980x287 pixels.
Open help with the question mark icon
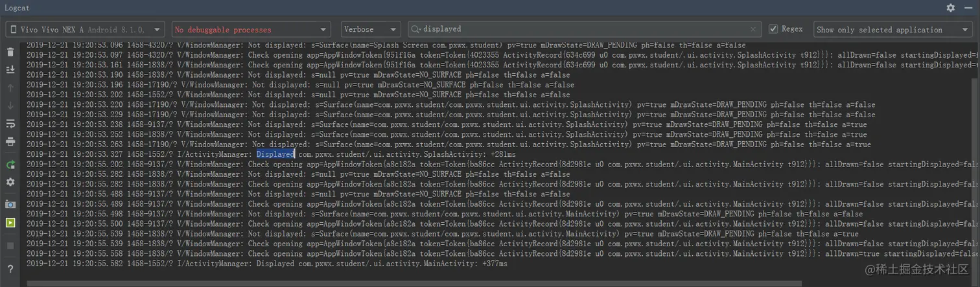(x=10, y=269)
